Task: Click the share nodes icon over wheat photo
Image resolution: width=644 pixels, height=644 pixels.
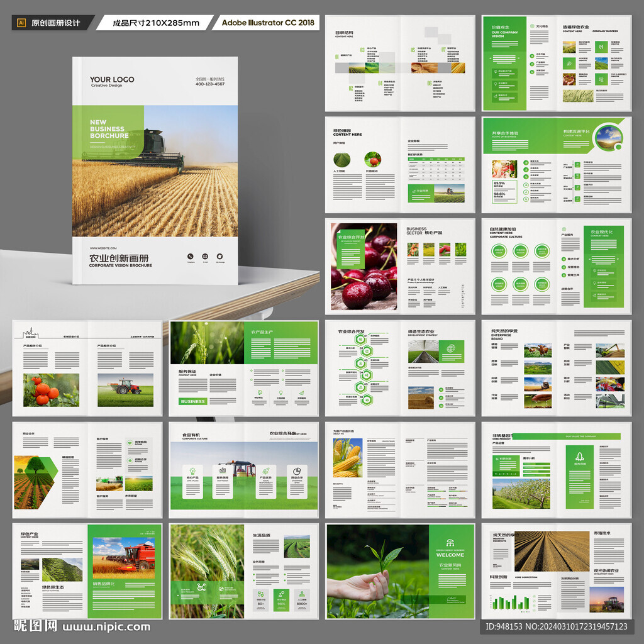Action: (201, 587)
